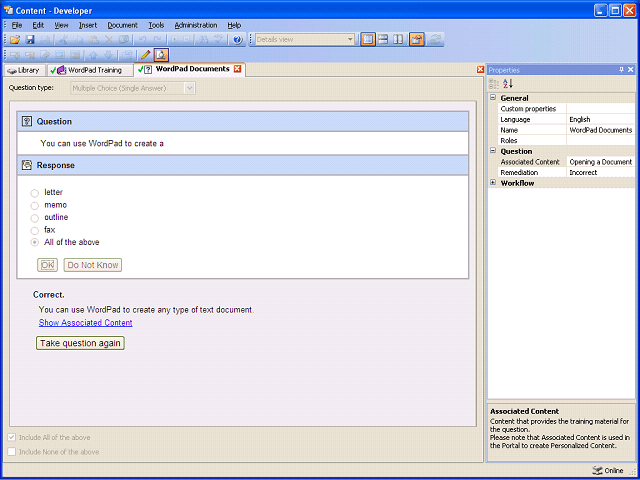This screenshot has height=480, width=640.
Task: Open Help via the question mark icon
Action: [x=238, y=40]
